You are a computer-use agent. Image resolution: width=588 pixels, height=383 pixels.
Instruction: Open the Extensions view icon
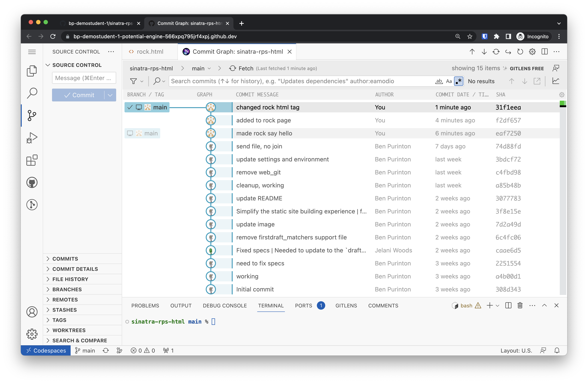(x=32, y=160)
